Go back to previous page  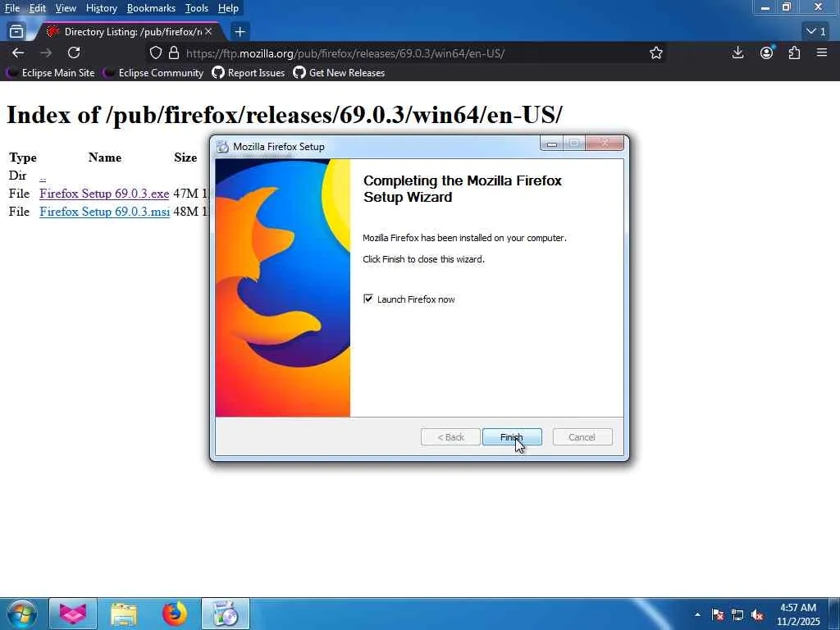[18, 52]
